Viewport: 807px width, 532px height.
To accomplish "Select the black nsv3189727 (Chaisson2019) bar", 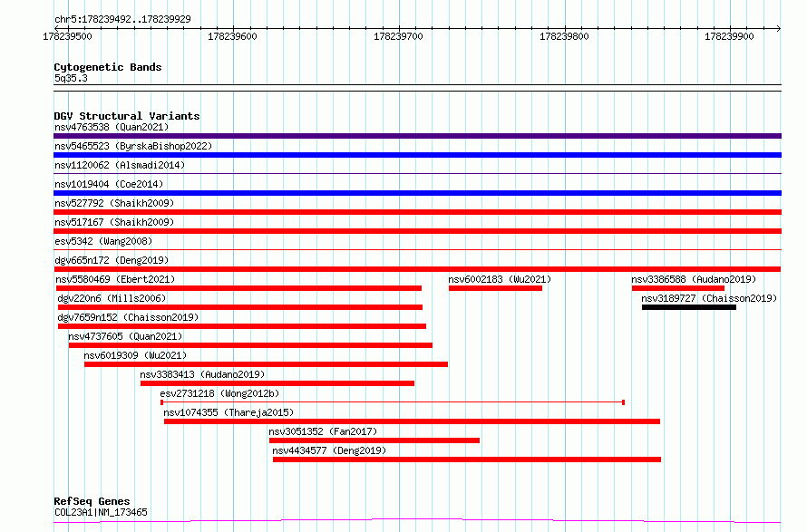I will pyautogui.click(x=689, y=307).
